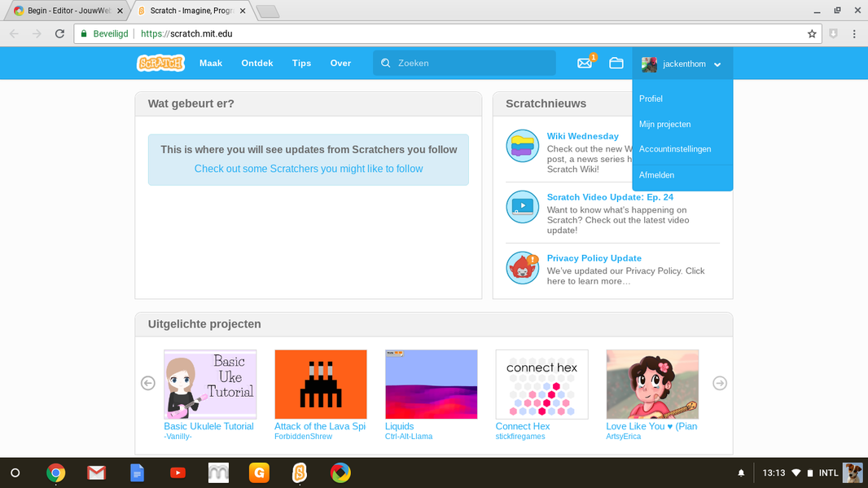Open the Chrome OS launcher circle
868x488 pixels.
pyautogui.click(x=15, y=473)
